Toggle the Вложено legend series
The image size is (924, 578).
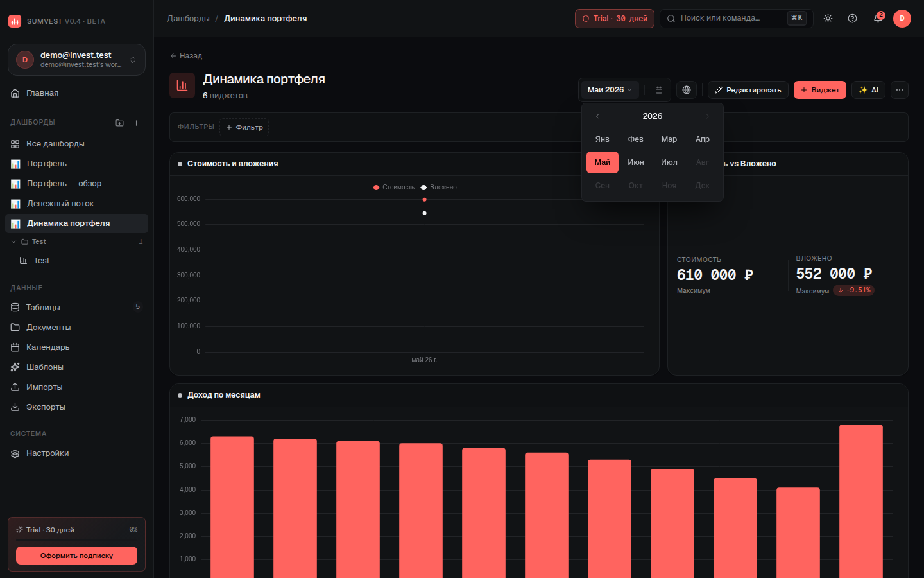point(439,188)
